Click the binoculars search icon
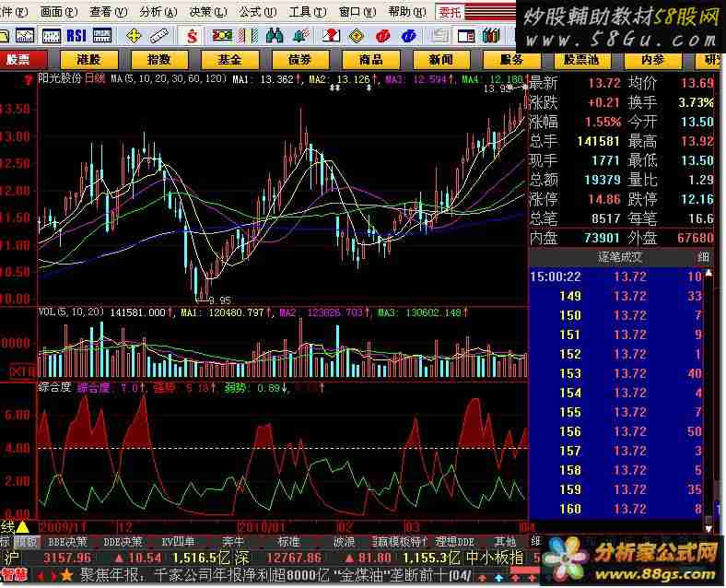The image size is (726, 588). (x=275, y=36)
